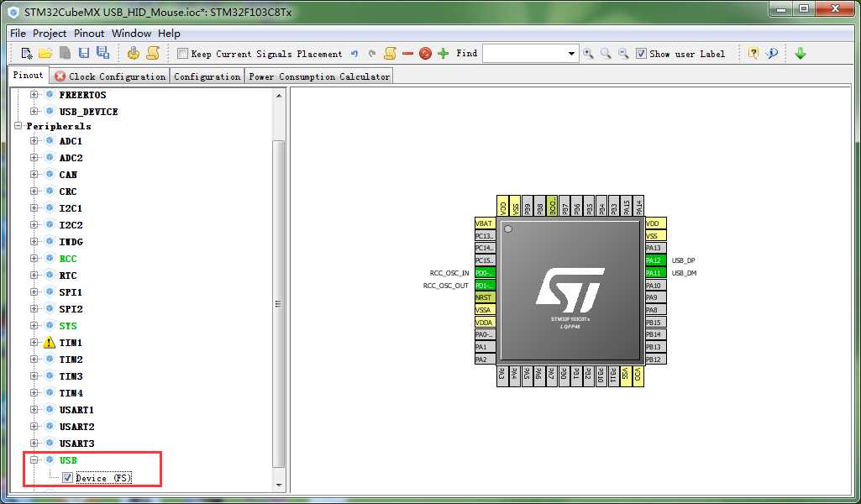861x504 pixels.
Task: Click the first magnifier icon beside Find
Action: [x=588, y=53]
